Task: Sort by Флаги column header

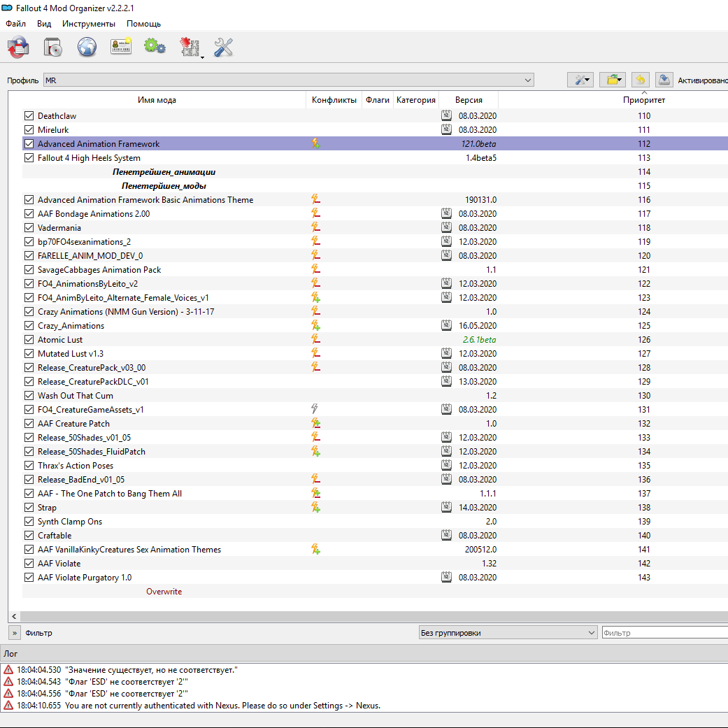Action: click(x=378, y=100)
